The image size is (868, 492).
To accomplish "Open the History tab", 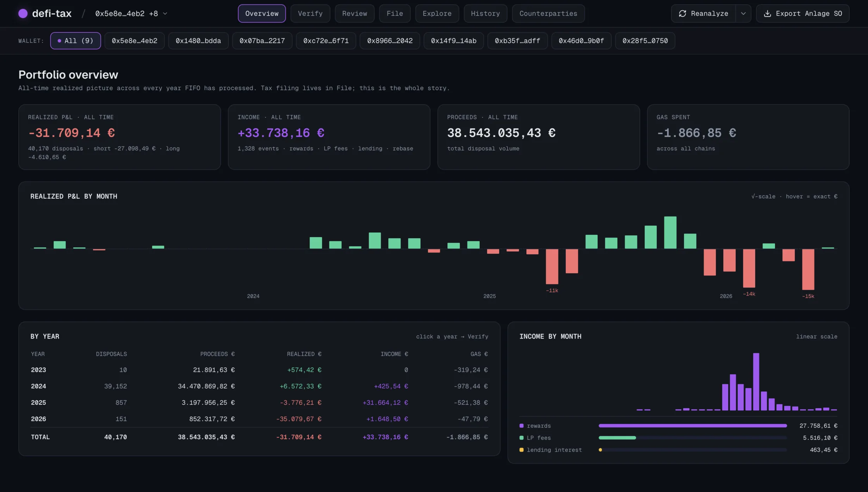I will pyautogui.click(x=485, y=14).
